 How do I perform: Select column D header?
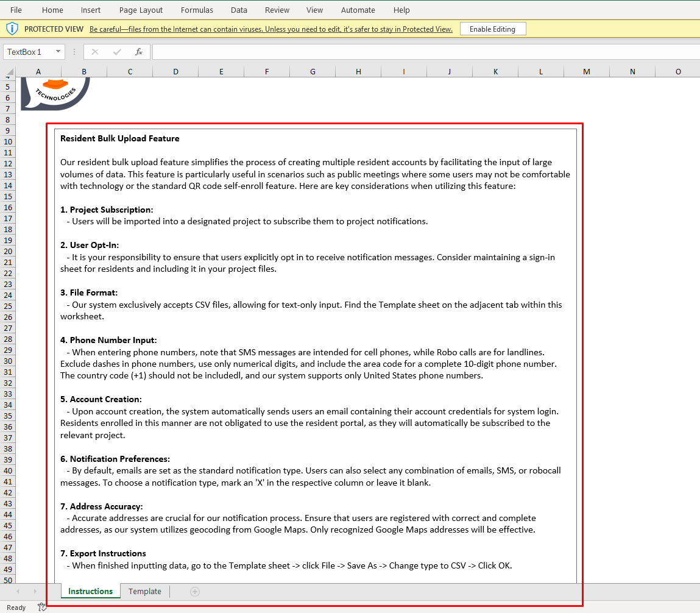coord(175,71)
